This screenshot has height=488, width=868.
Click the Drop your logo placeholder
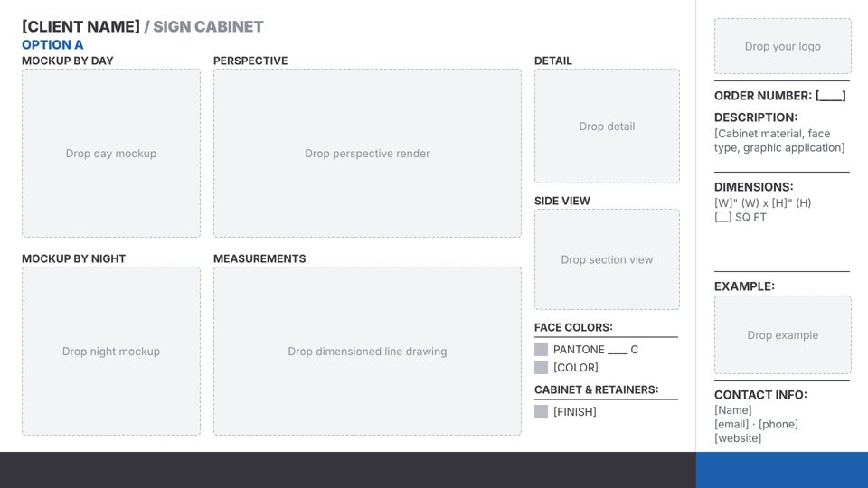(783, 46)
